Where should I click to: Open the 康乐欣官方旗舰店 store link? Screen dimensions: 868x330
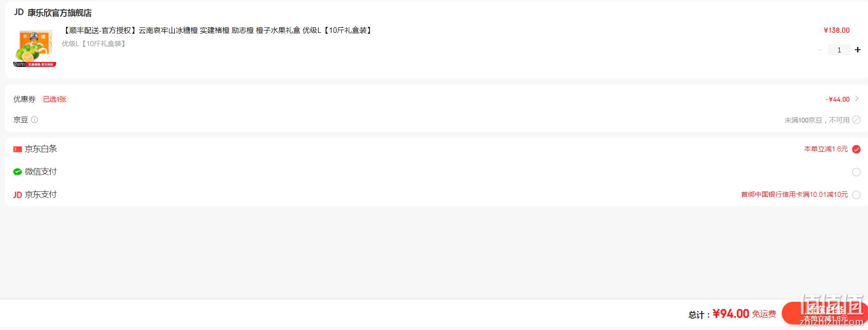(x=59, y=13)
